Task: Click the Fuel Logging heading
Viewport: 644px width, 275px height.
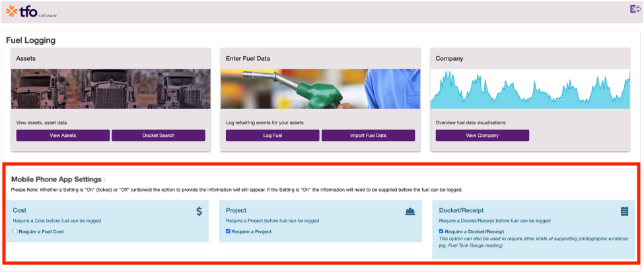Action: click(31, 40)
